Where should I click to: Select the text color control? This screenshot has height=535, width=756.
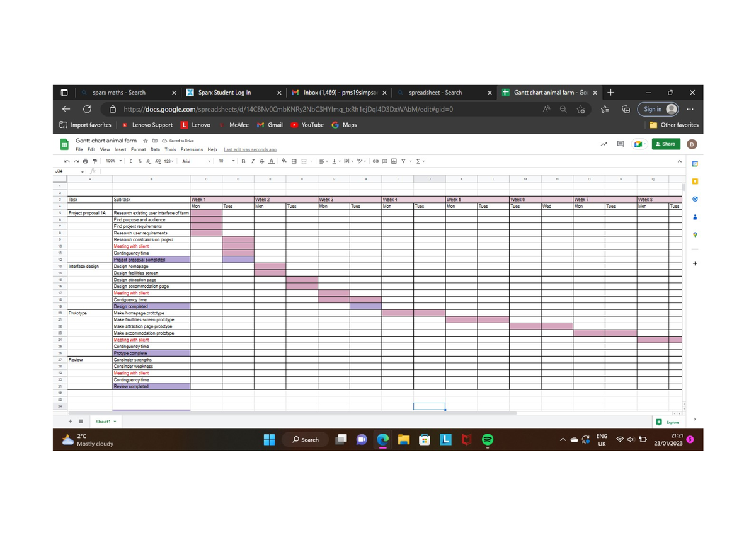(x=271, y=161)
